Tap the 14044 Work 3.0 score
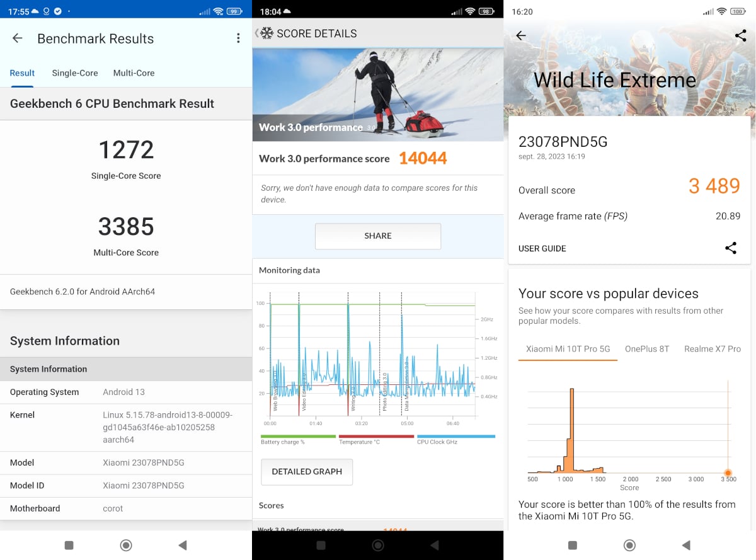This screenshot has width=756, height=560. (423, 158)
